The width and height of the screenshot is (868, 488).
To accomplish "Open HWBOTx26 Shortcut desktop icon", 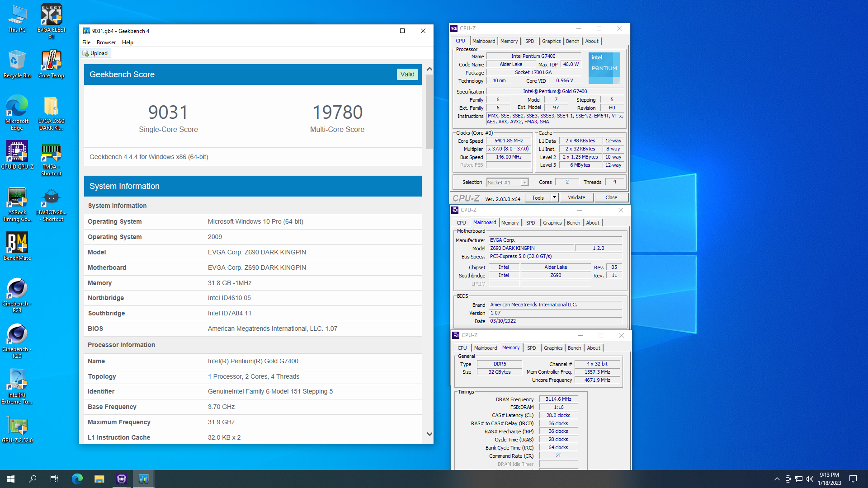I will (51, 205).
